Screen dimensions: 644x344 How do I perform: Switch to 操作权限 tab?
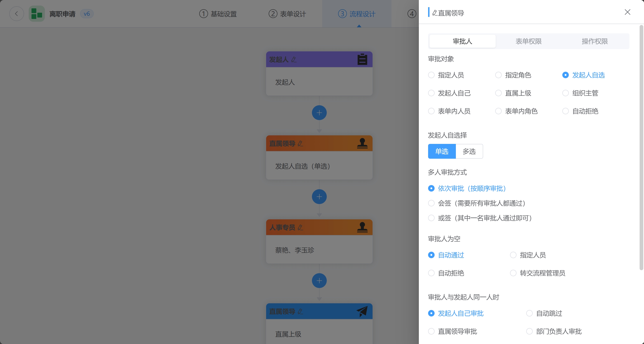594,41
